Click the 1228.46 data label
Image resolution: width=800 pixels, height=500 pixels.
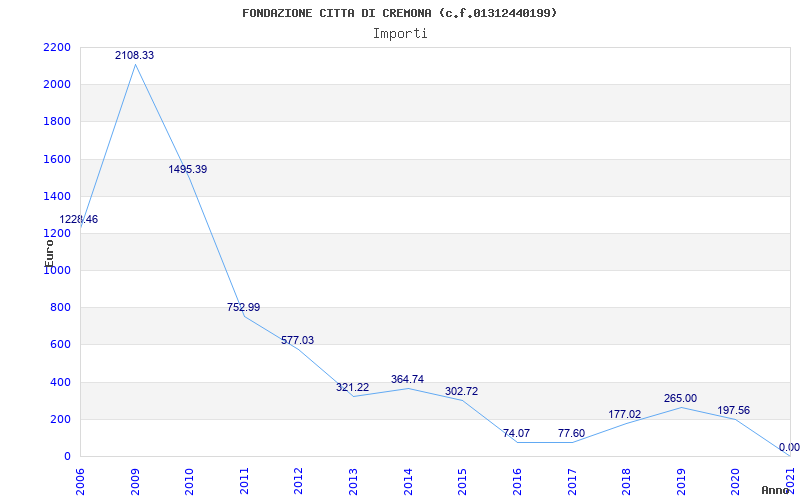(79, 220)
